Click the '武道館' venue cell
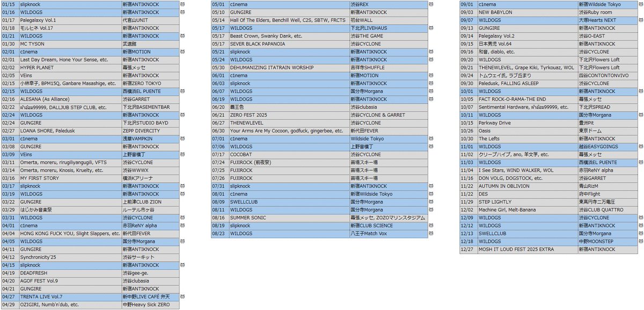The image size is (644, 310). pos(150,44)
